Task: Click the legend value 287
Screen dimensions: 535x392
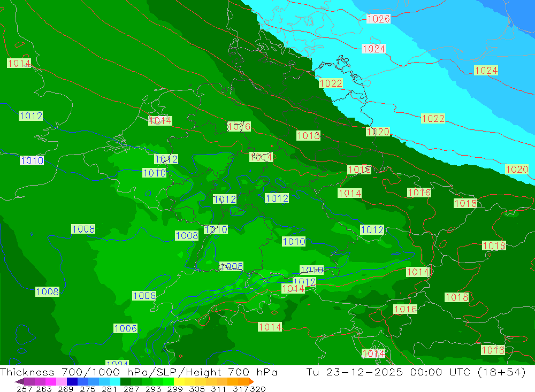Action: click(131, 389)
